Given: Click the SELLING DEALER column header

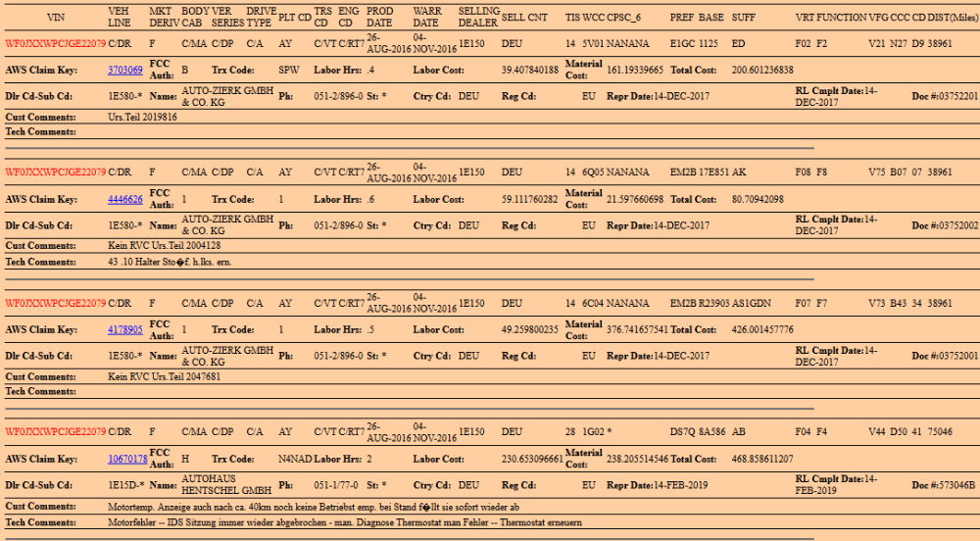Looking at the screenshot, I should pos(478,18).
